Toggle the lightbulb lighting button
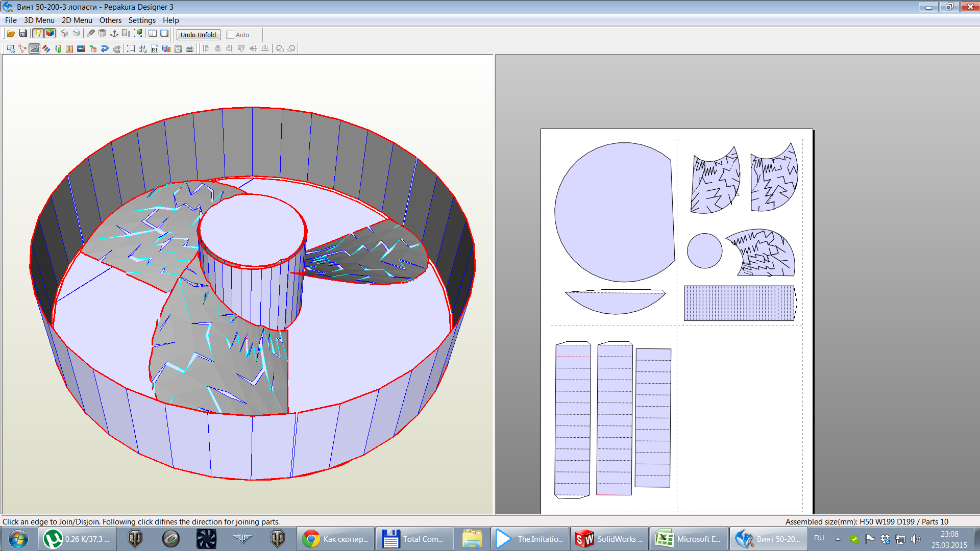This screenshot has height=551, width=980. point(38,34)
